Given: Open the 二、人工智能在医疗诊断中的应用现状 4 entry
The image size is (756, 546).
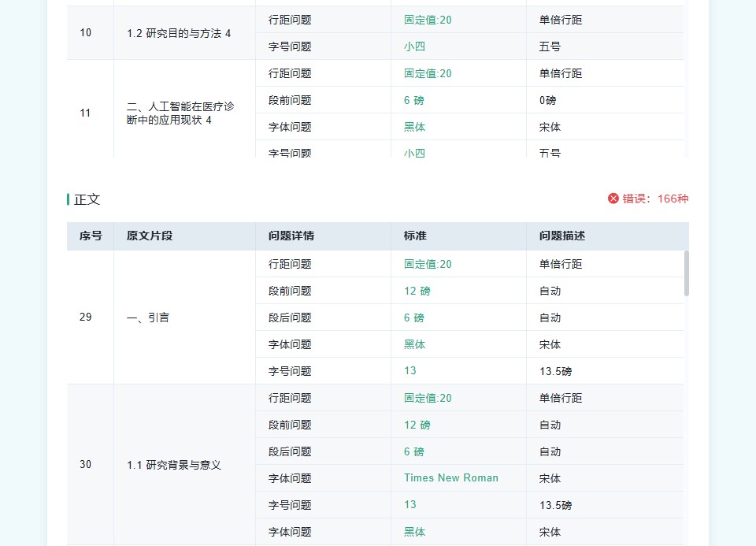Looking at the screenshot, I should click(180, 113).
